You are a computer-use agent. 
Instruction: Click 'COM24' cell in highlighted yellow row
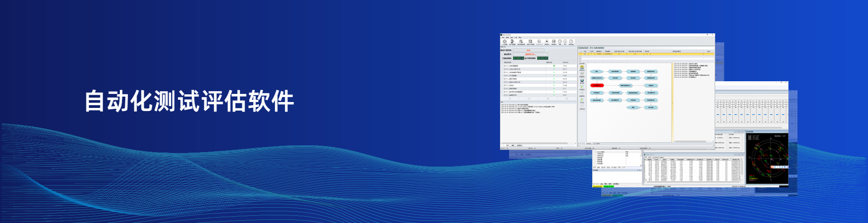coord(599,54)
